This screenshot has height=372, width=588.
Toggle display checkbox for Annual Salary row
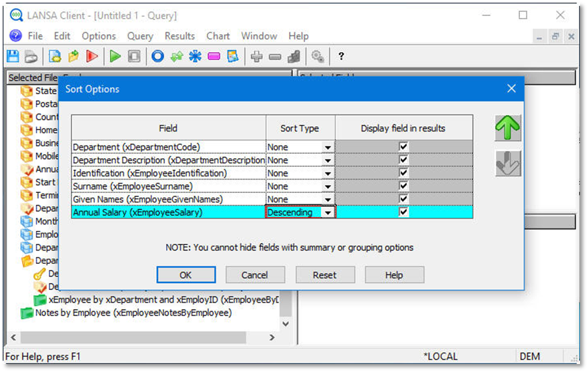pyautogui.click(x=404, y=212)
